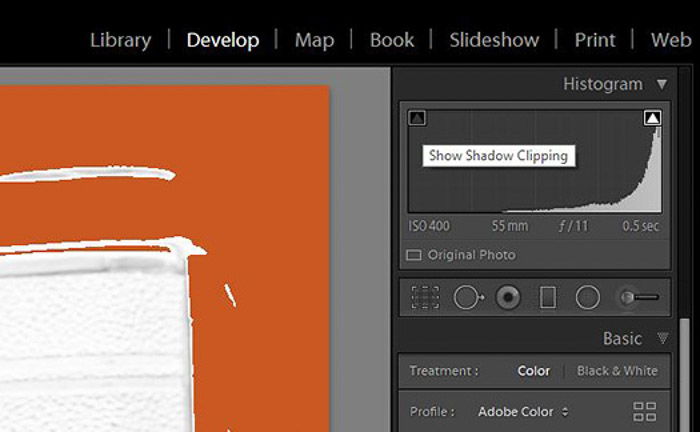Open the Slideshow module
This screenshot has width=700, height=432.
494,40
